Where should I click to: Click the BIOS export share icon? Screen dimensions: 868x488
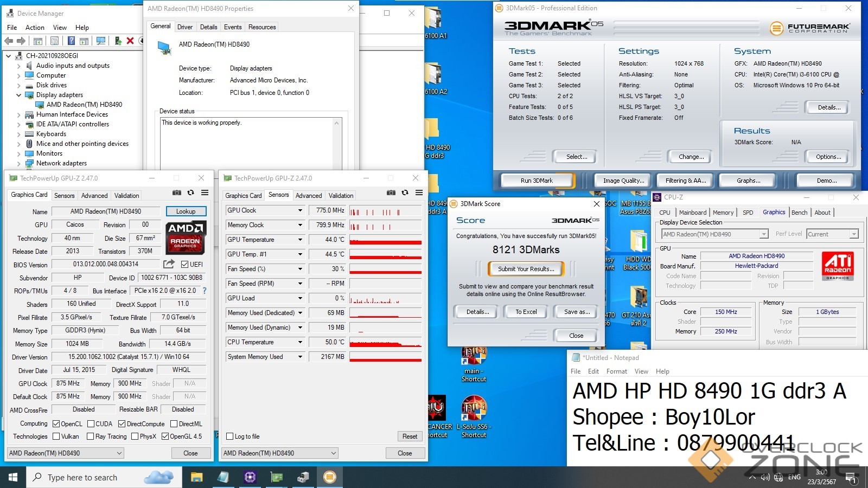point(169,264)
